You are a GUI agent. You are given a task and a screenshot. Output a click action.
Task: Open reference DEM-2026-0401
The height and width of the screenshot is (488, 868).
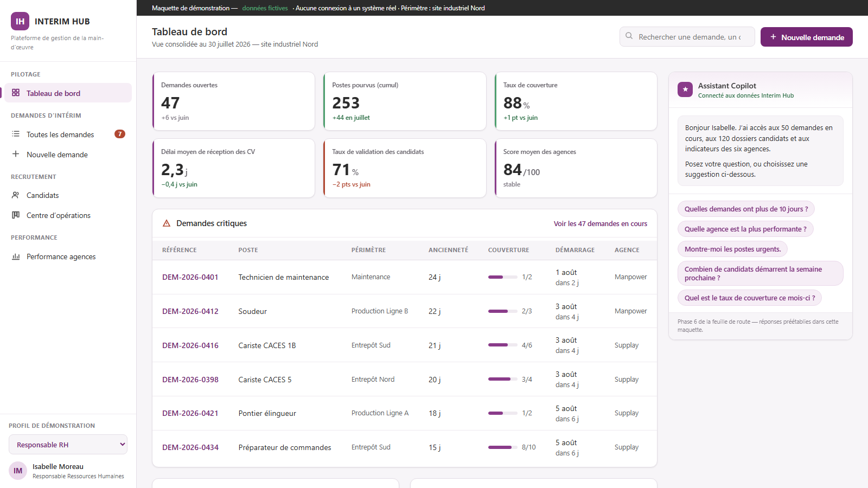click(x=190, y=277)
